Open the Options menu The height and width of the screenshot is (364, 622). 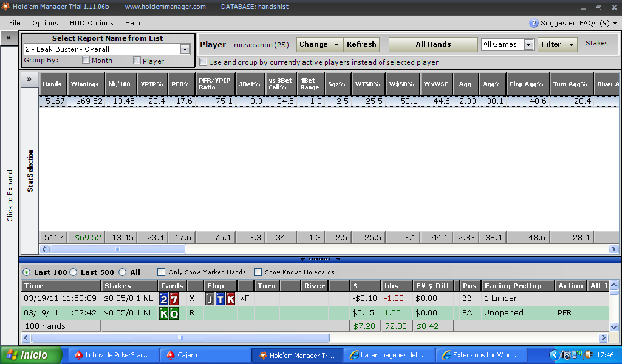pos(45,23)
